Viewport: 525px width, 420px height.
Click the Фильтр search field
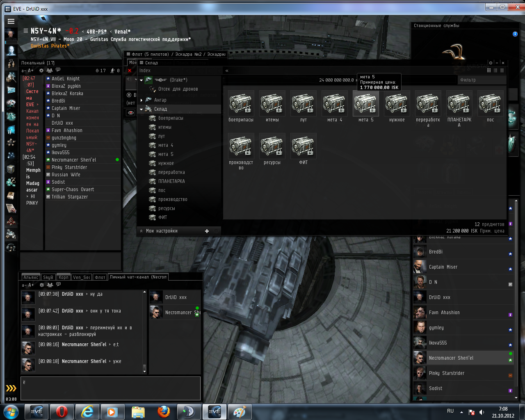482,80
